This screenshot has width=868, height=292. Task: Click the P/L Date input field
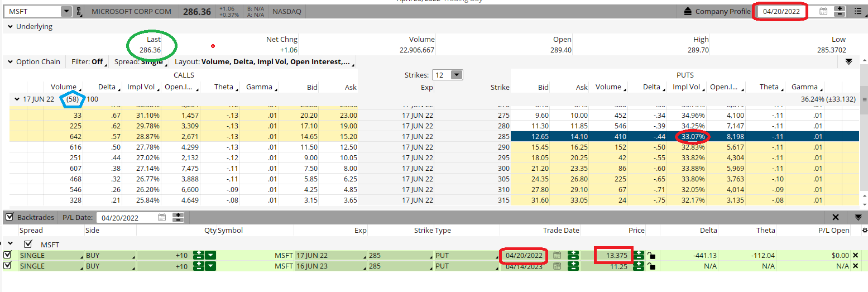coord(127,217)
